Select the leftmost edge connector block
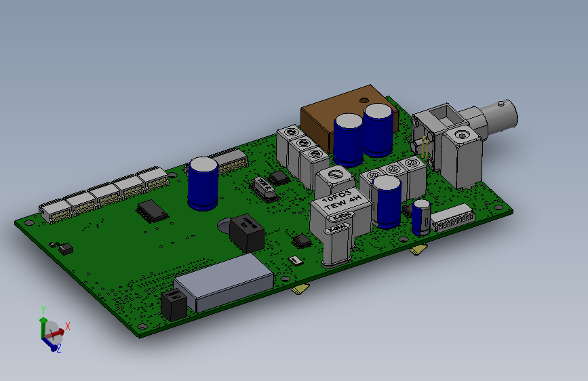Screen dimensions: 588x381 [56, 212]
